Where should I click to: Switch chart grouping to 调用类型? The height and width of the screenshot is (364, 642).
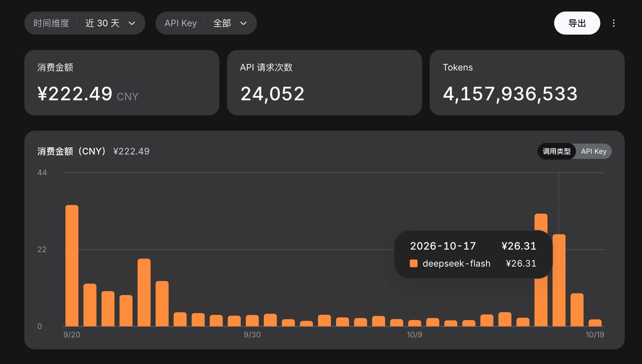tap(556, 151)
